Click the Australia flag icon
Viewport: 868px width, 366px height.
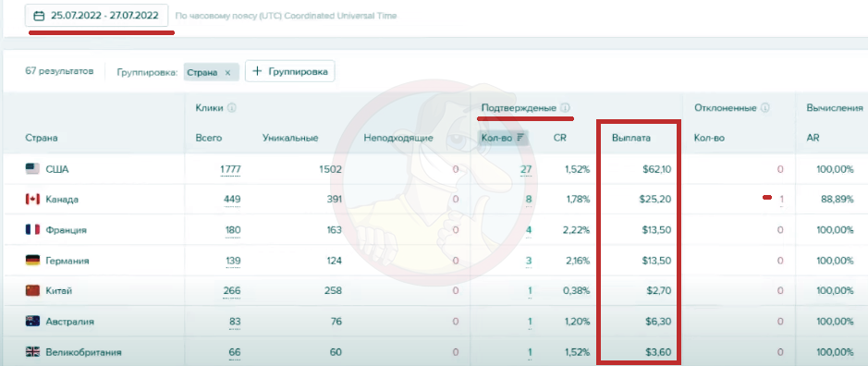coord(32,321)
